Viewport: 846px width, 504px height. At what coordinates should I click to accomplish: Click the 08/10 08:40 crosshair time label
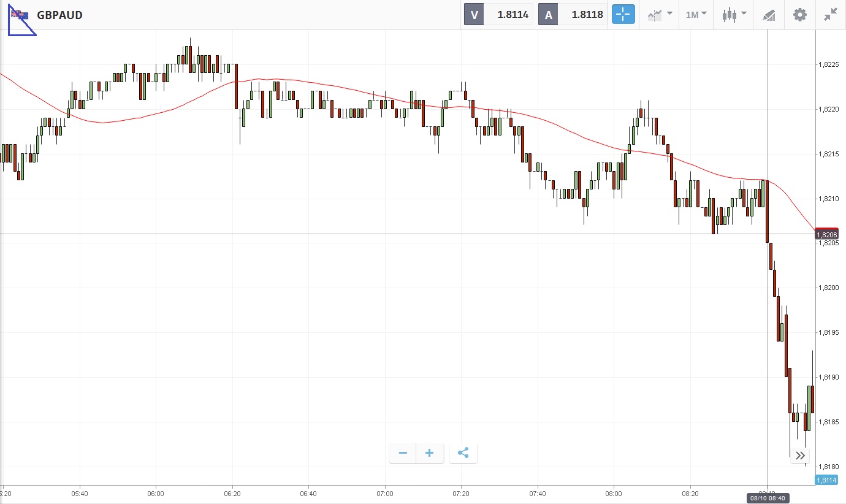click(768, 498)
